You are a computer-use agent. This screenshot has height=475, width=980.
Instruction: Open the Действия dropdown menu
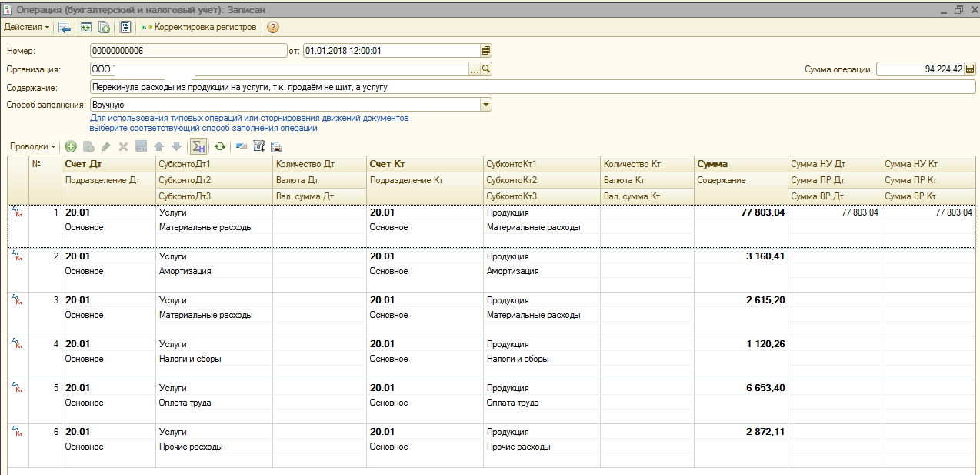click(26, 27)
